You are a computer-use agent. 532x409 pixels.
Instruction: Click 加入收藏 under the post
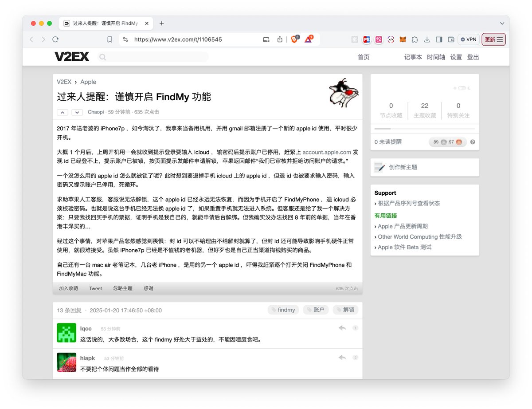68,288
